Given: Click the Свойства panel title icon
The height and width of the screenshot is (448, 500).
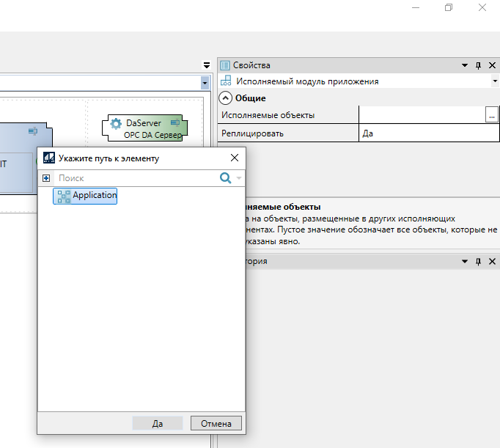Looking at the screenshot, I should point(225,66).
